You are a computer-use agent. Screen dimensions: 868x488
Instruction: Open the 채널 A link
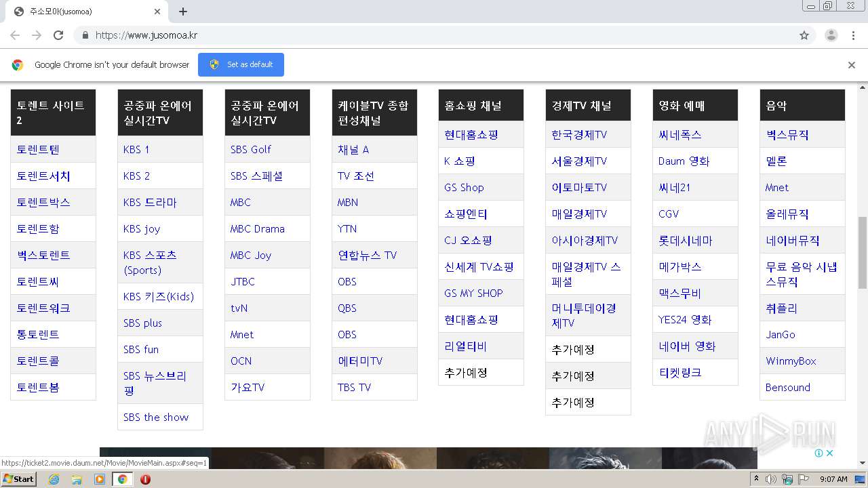[353, 149]
